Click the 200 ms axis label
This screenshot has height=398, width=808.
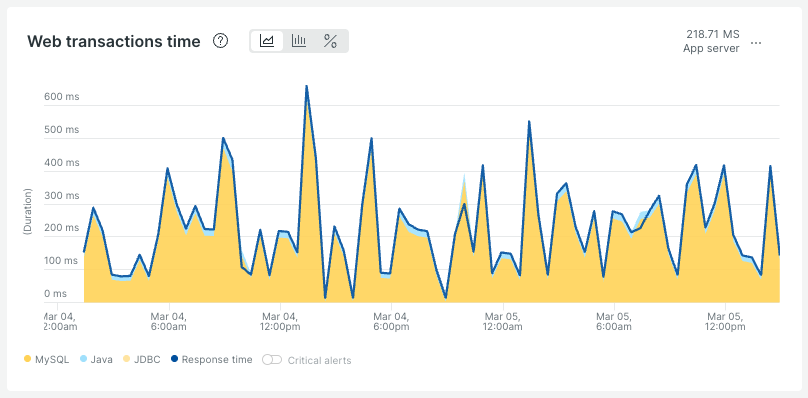(61, 227)
